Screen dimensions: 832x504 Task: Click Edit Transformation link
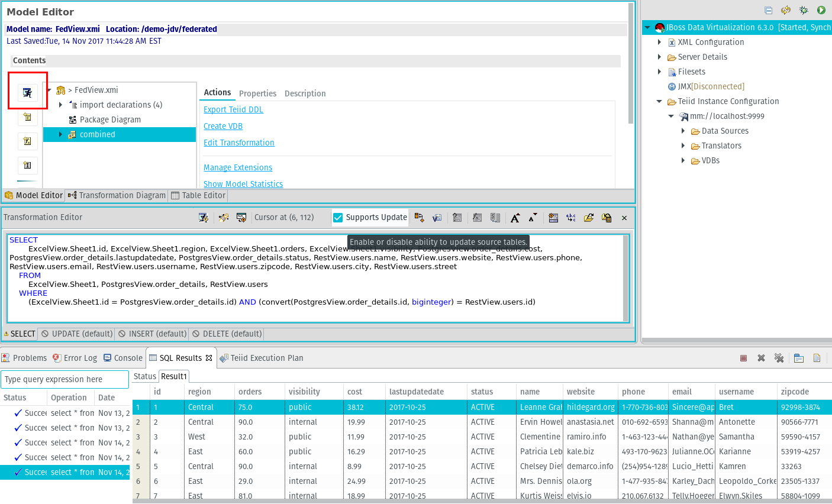[x=239, y=143]
